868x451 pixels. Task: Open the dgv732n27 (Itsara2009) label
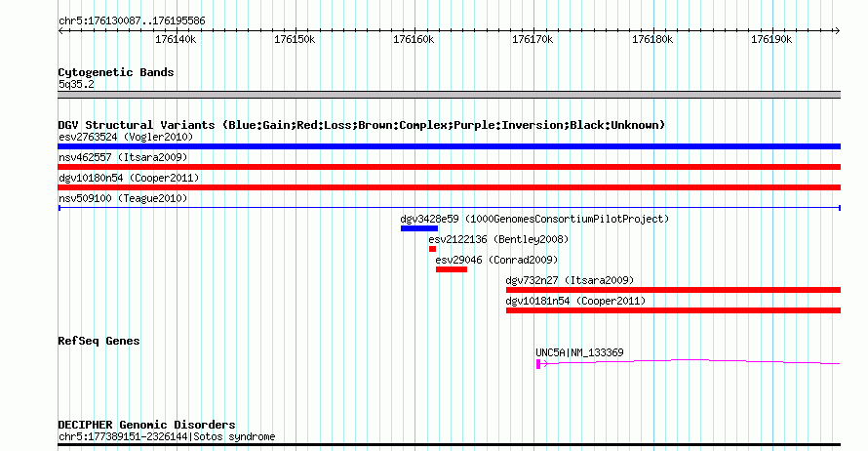click(570, 280)
